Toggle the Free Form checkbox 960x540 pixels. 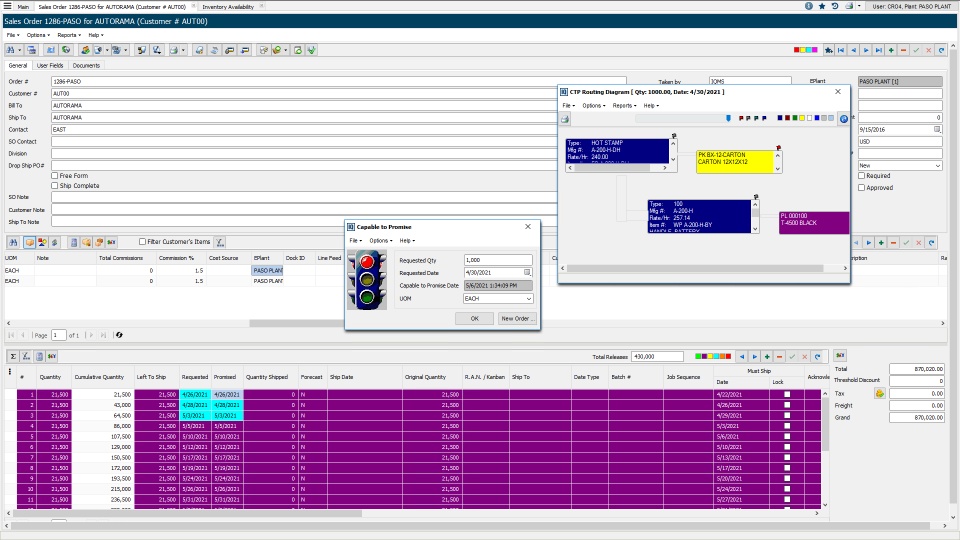54,176
